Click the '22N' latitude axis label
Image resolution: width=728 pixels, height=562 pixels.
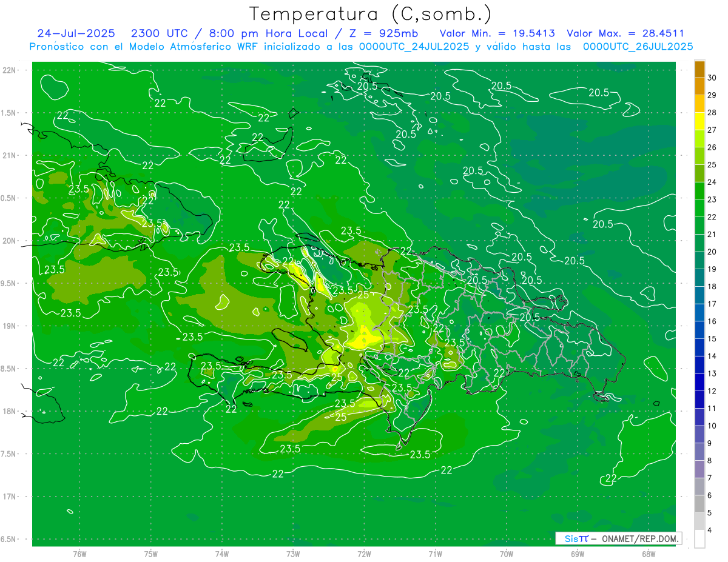click(10, 70)
